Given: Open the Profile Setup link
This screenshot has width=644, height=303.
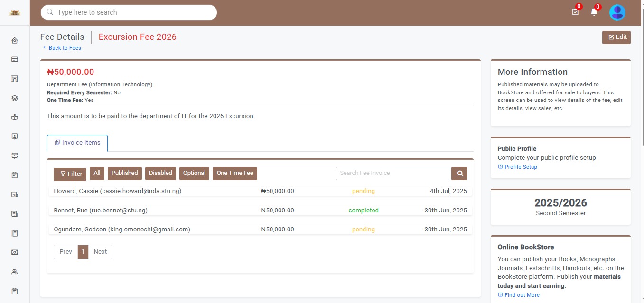Looking at the screenshot, I should [x=521, y=167].
